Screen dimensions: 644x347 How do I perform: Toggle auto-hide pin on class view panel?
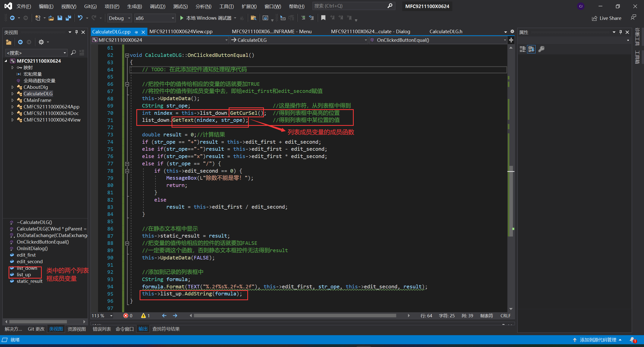pos(76,32)
